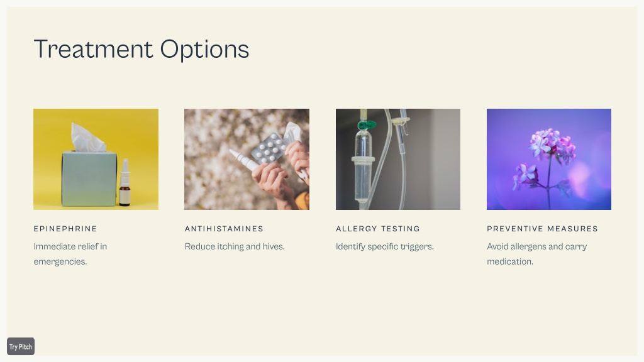
Task: Select the Treatment Options slide title
Action: pos(142,50)
